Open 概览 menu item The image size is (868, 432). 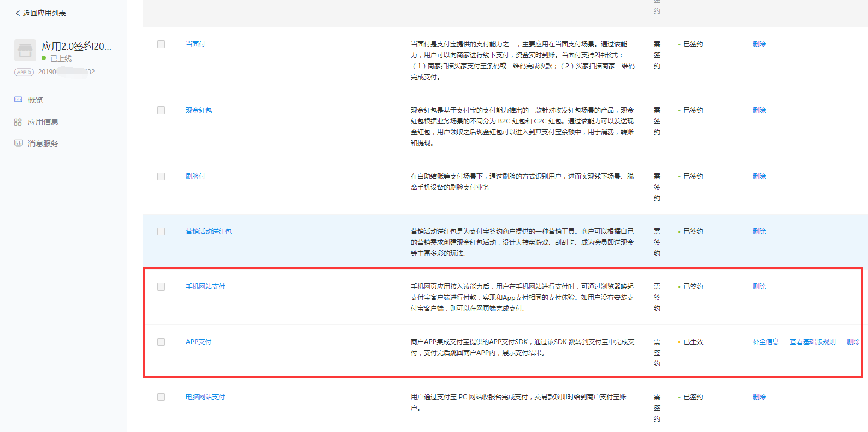(36, 100)
